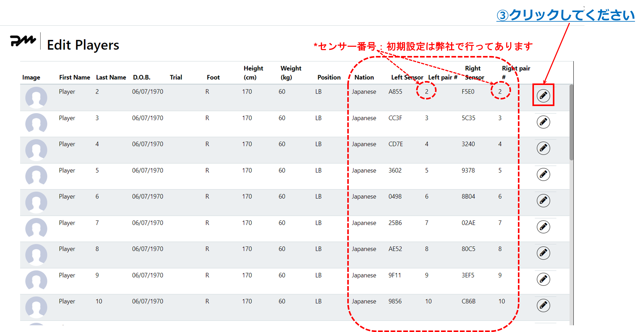
Task: Open editor for Player 7 with pencil
Action: [543, 227]
